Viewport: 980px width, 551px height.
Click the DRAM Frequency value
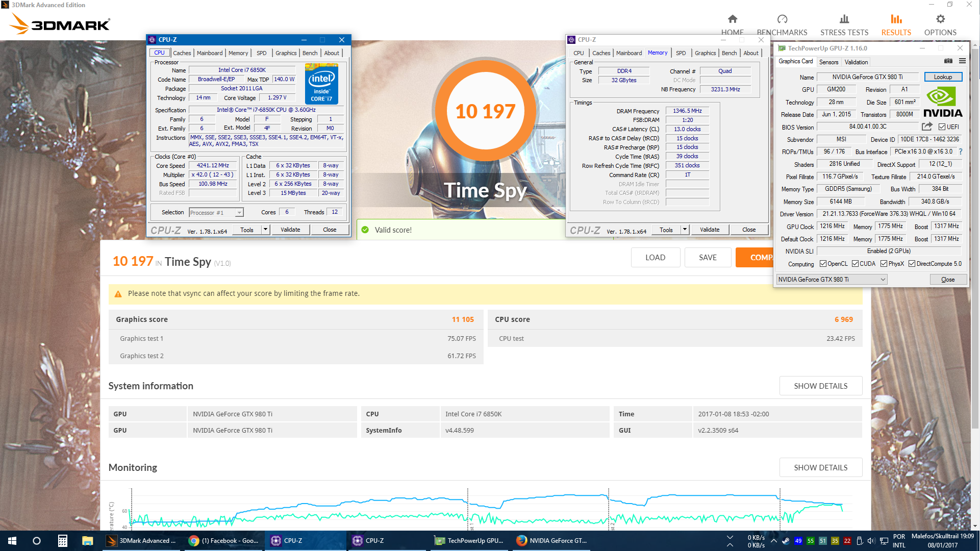click(687, 111)
